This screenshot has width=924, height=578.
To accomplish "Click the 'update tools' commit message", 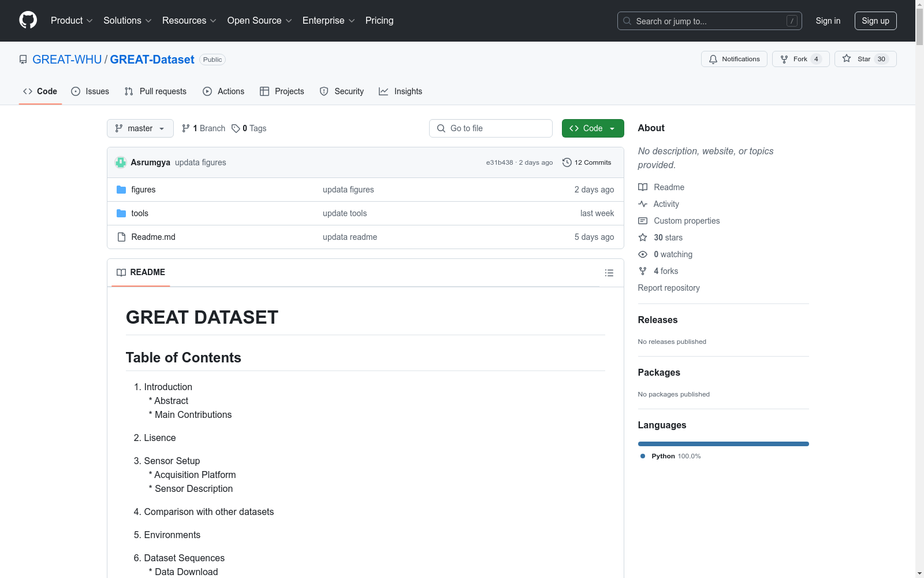I will [345, 213].
